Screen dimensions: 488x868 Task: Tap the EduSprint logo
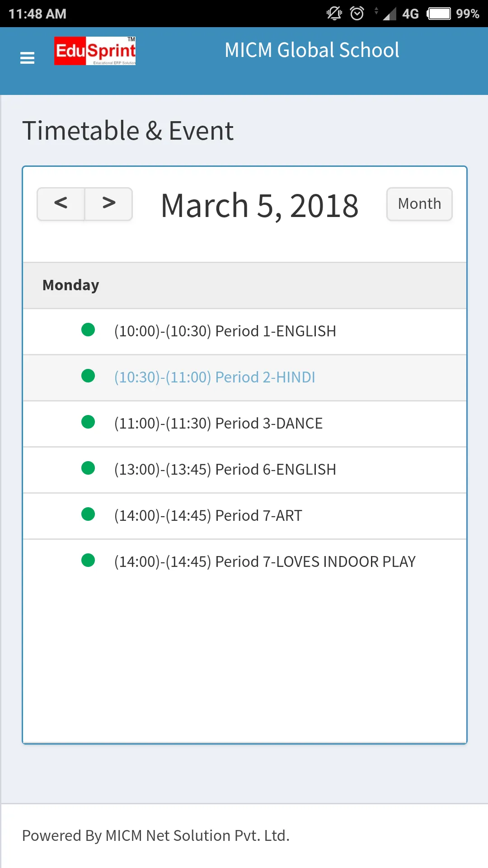[95, 51]
